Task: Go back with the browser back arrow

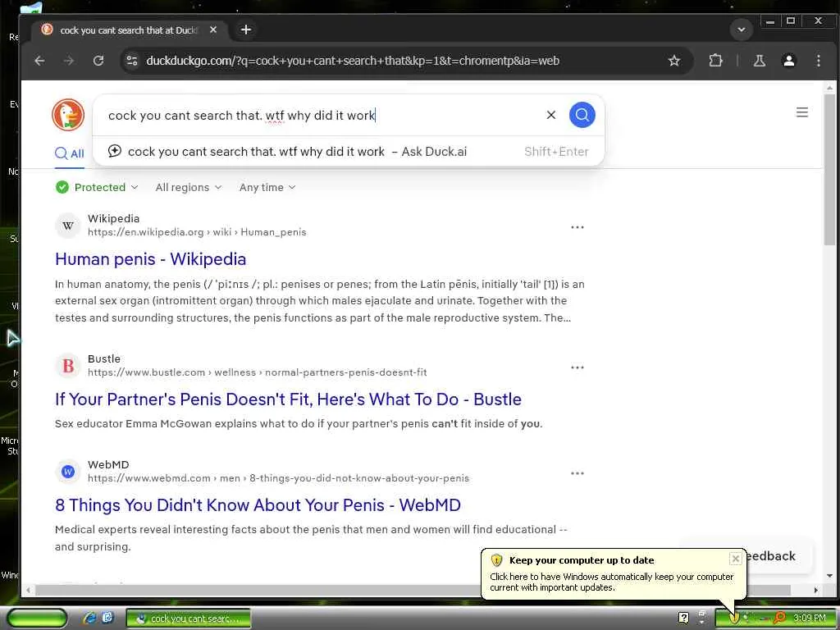Action: tap(39, 61)
